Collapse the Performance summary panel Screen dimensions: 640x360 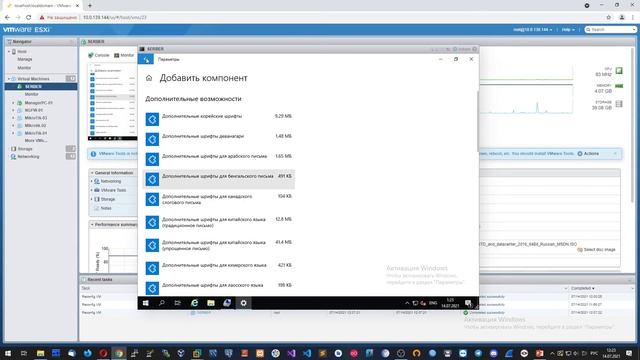click(92, 224)
